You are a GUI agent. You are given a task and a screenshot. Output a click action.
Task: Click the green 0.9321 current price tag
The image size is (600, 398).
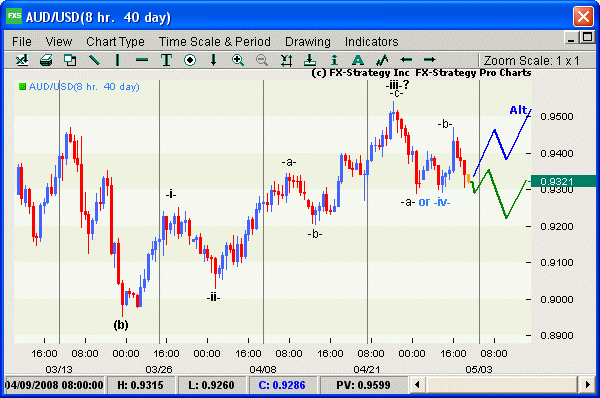click(x=562, y=181)
